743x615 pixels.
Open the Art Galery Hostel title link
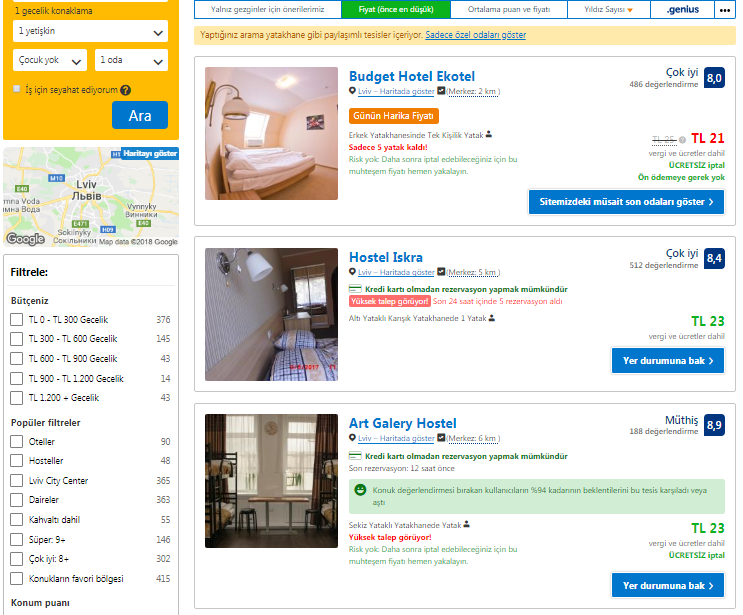pos(403,423)
